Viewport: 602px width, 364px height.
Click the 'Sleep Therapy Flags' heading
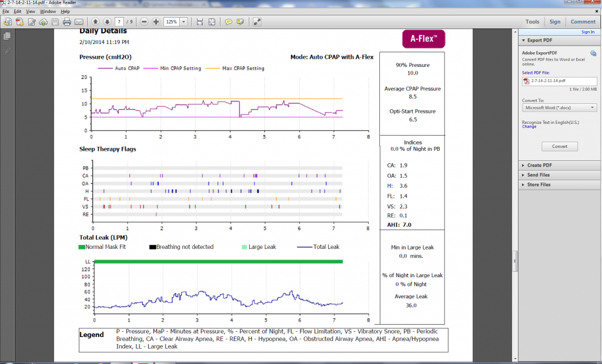point(108,149)
